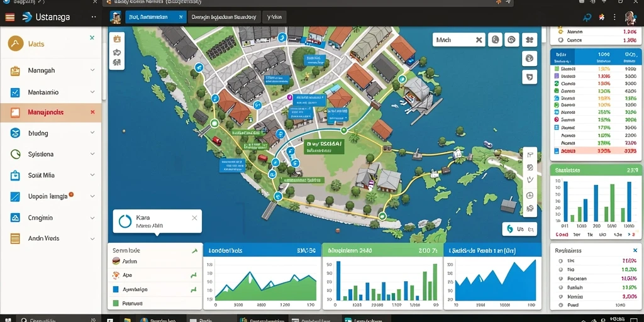Viewport: 644px width, 322px height.
Task: Click the Congimio image icon in sidebar
Action: point(15,218)
